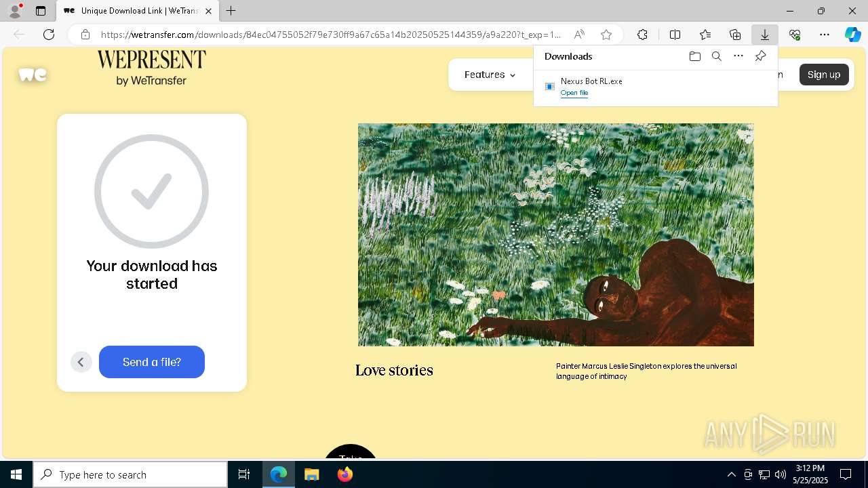Launch the Copilot sidebar
This screenshot has width=868, height=488.
coord(852,35)
